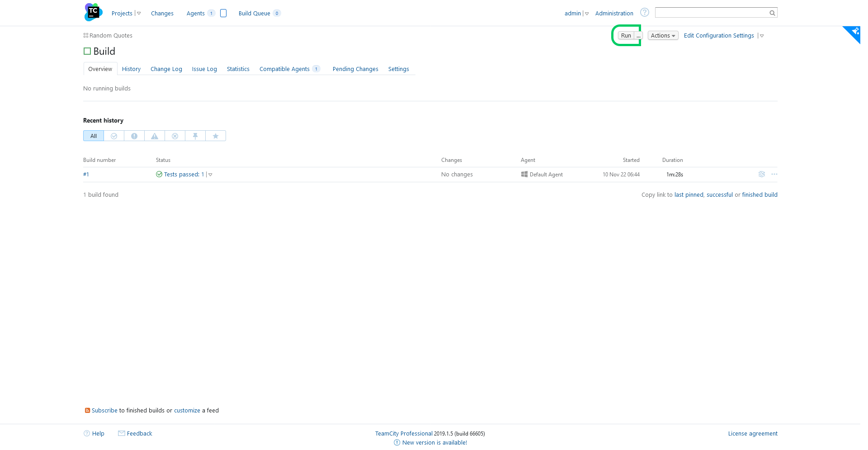Open the Statistics tab
Image resolution: width=868 pixels, height=450 pixels.
click(x=238, y=69)
